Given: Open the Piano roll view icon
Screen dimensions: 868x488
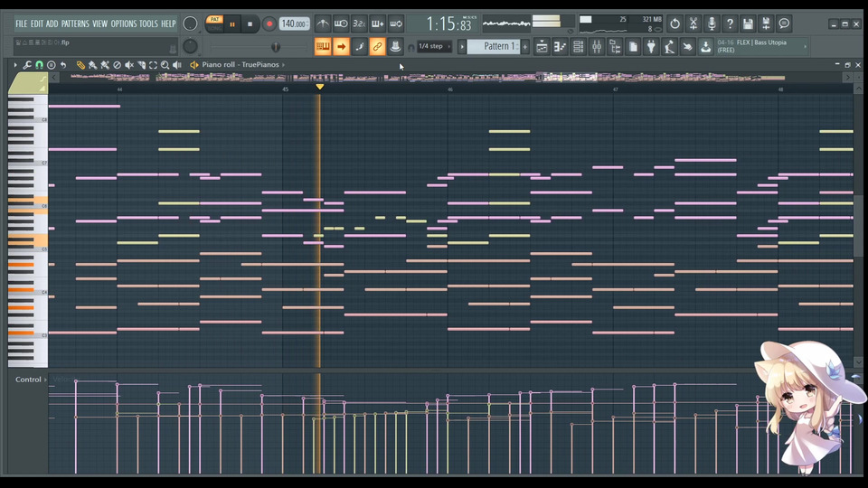Looking at the screenshot, I should coord(561,47).
